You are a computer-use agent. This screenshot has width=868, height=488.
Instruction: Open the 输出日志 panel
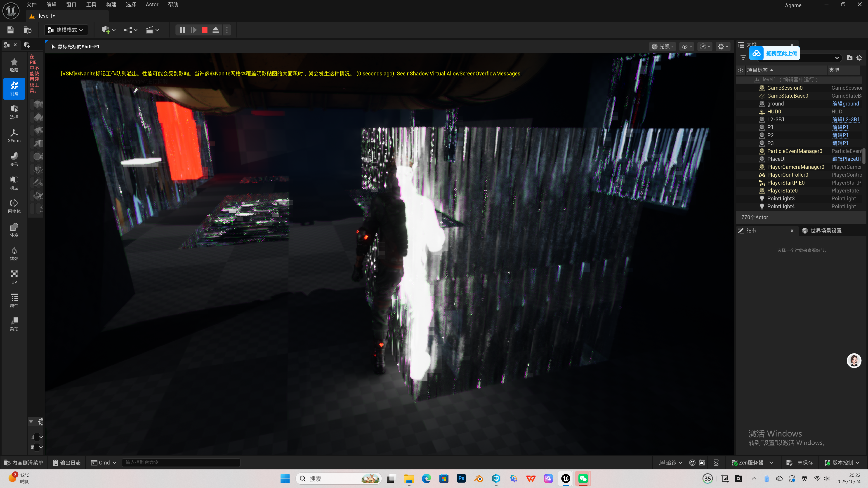[67, 463]
